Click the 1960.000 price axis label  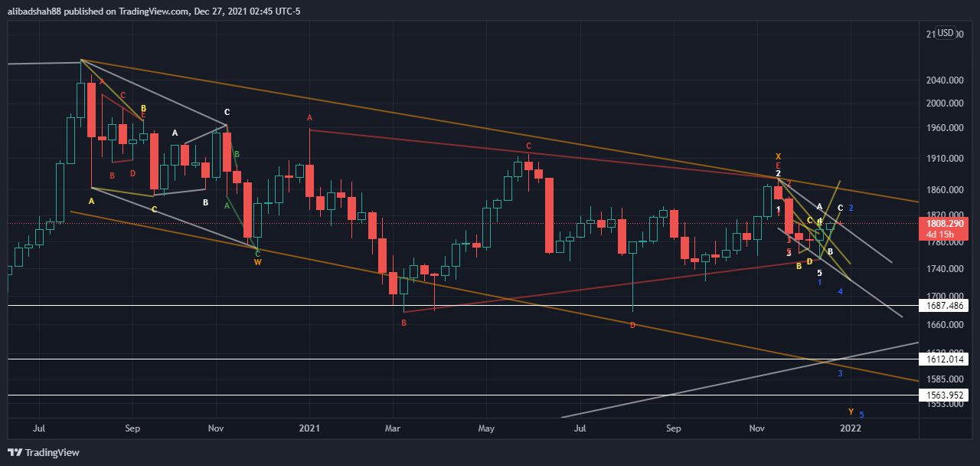coord(944,129)
